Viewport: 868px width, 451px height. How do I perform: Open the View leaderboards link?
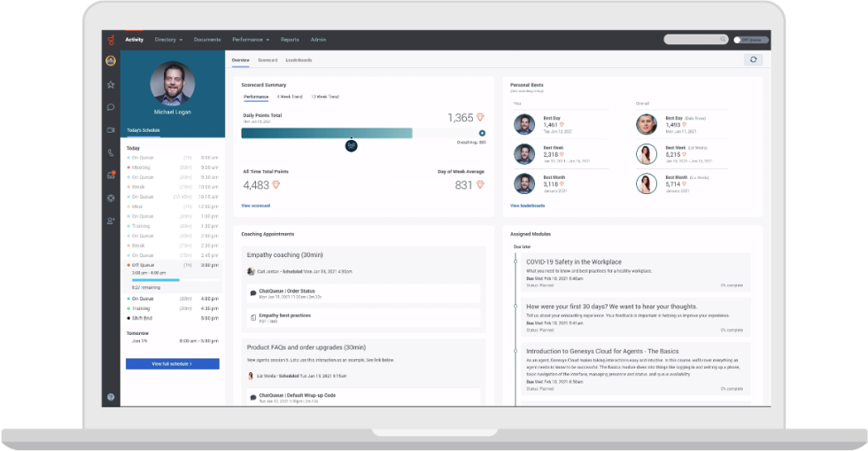[527, 206]
